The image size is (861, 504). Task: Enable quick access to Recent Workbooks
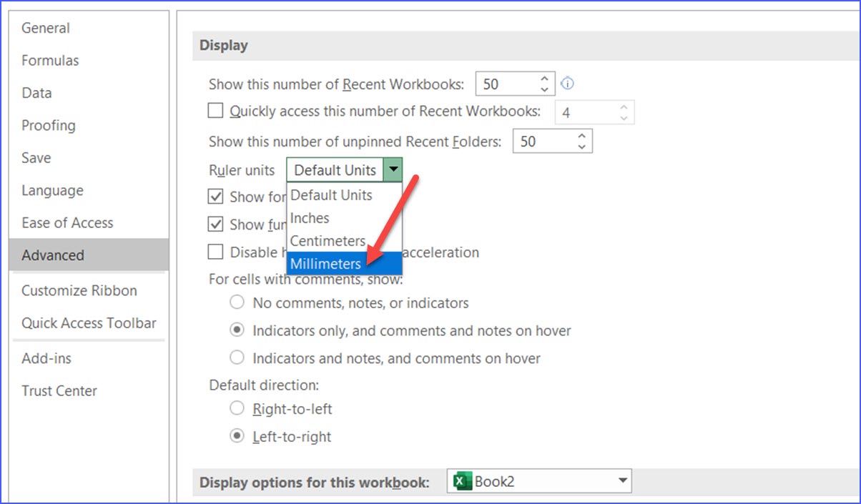pyautogui.click(x=215, y=111)
